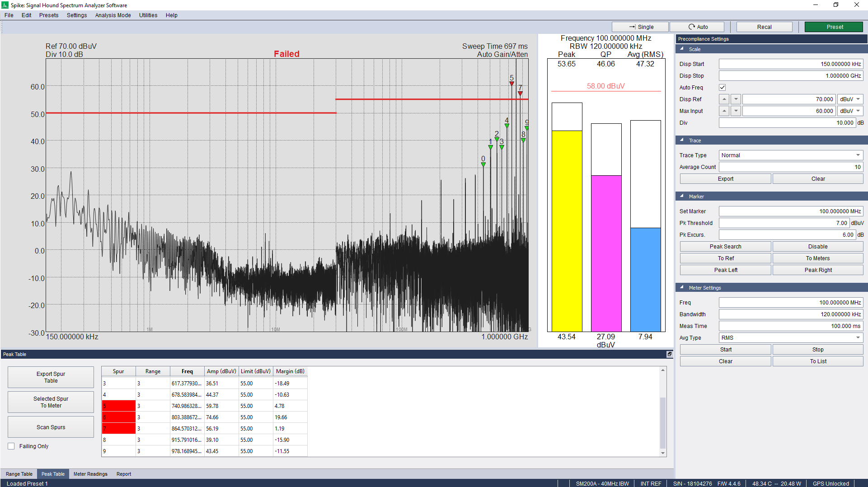Click the Export Spur Table button
The image size is (868, 487).
51,377
